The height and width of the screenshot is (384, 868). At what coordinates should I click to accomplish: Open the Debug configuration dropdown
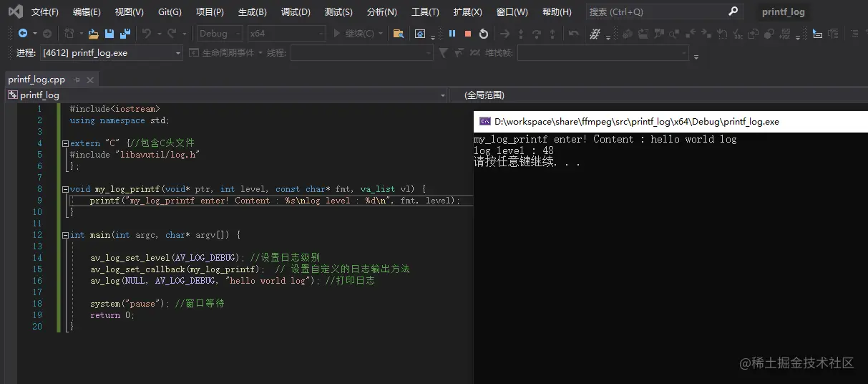tap(219, 34)
